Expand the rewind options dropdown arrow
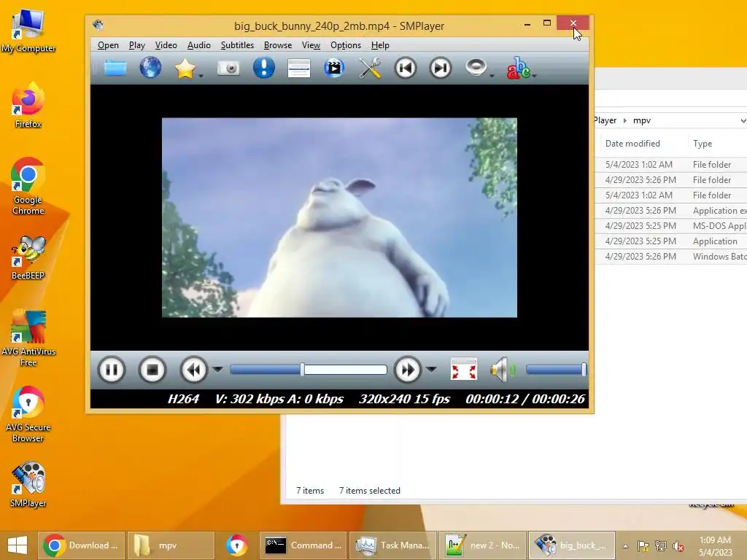The height and width of the screenshot is (560, 747). [217, 370]
